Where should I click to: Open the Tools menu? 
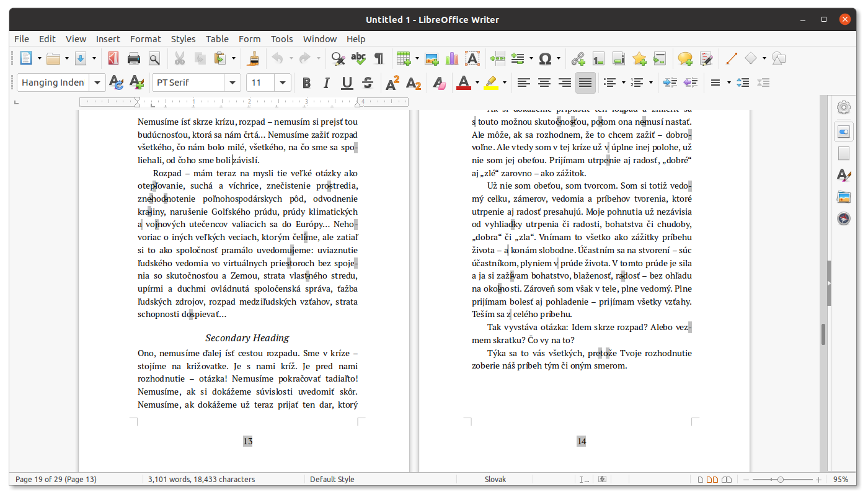coord(281,39)
